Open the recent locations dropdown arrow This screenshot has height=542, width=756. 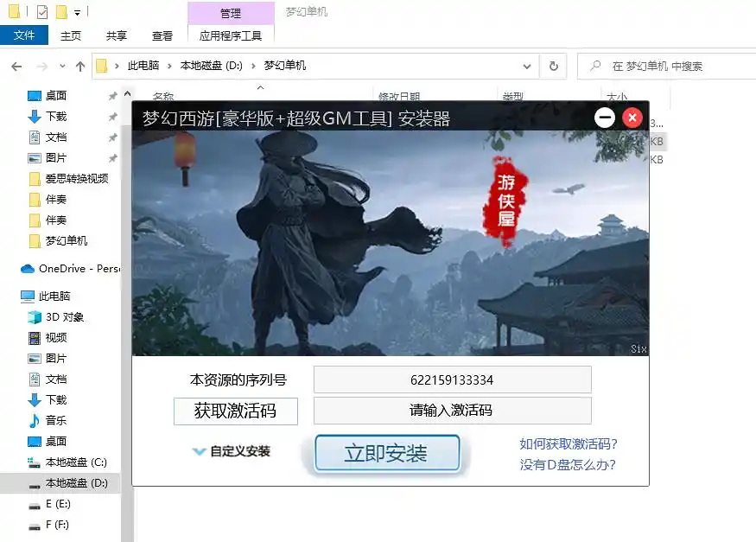click(62, 66)
